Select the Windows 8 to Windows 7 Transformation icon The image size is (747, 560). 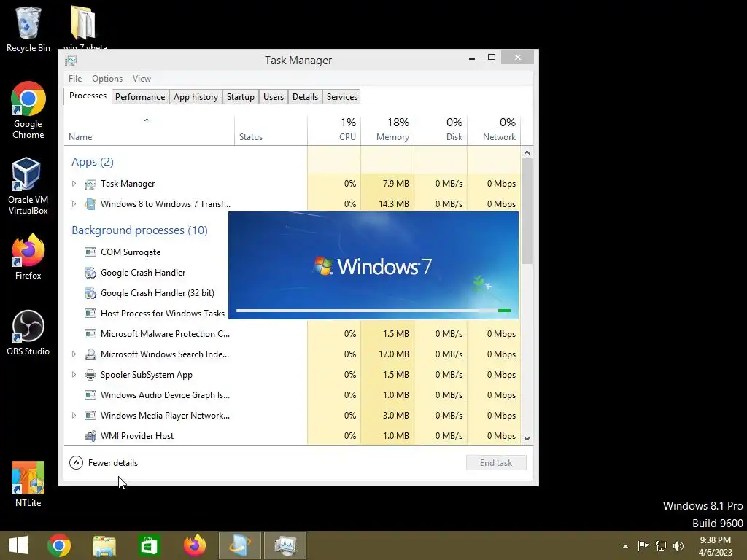coord(90,204)
